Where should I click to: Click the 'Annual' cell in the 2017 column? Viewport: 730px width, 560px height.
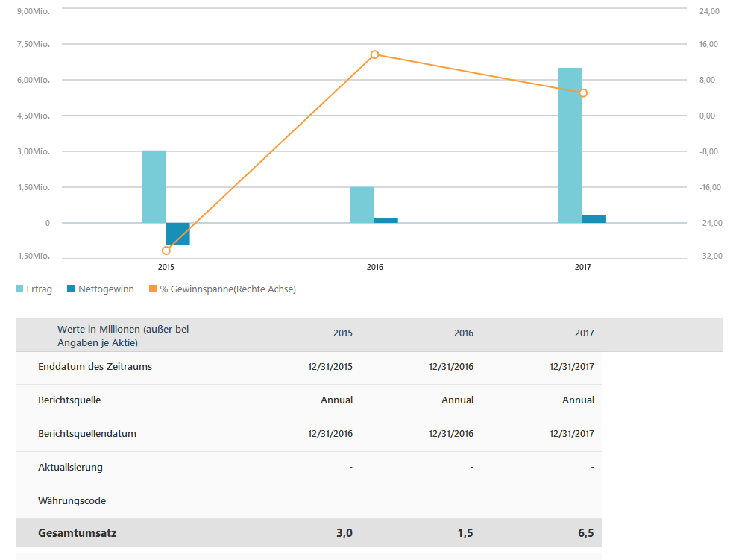click(578, 400)
